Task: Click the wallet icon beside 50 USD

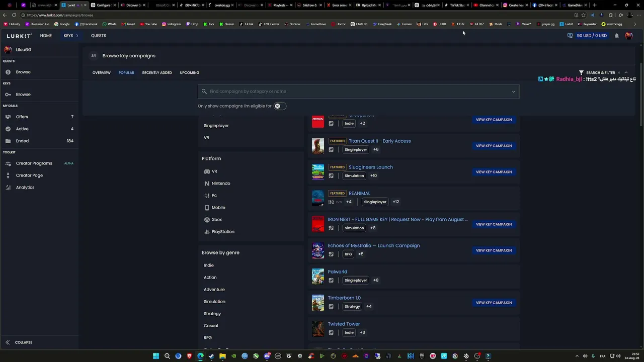Action: click(x=570, y=36)
